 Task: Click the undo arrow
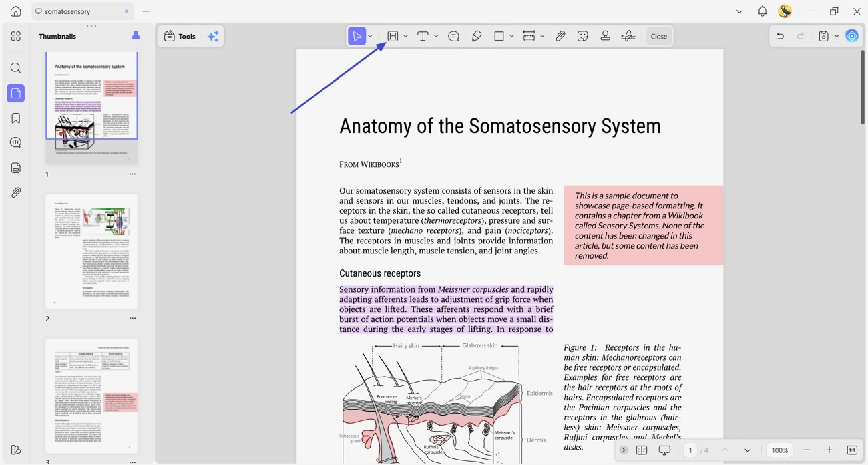click(x=780, y=37)
